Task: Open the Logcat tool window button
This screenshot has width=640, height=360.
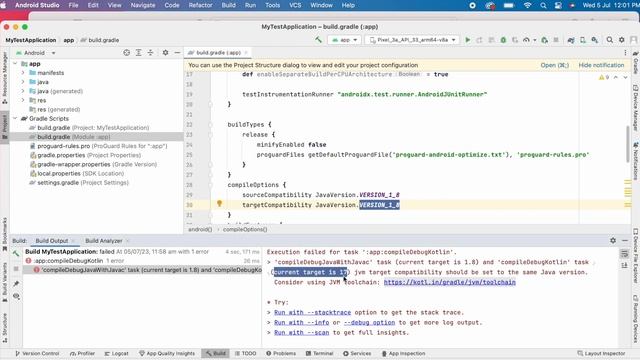Action: [x=116, y=353]
